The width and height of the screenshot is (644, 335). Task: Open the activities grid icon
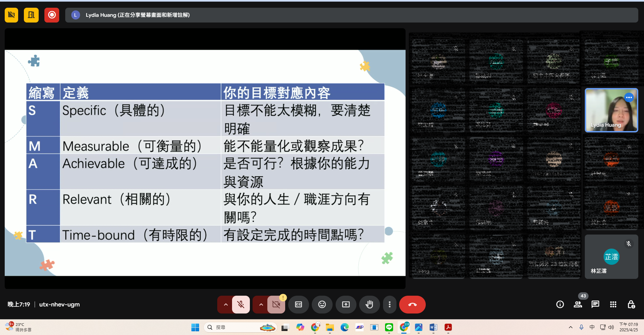click(613, 304)
